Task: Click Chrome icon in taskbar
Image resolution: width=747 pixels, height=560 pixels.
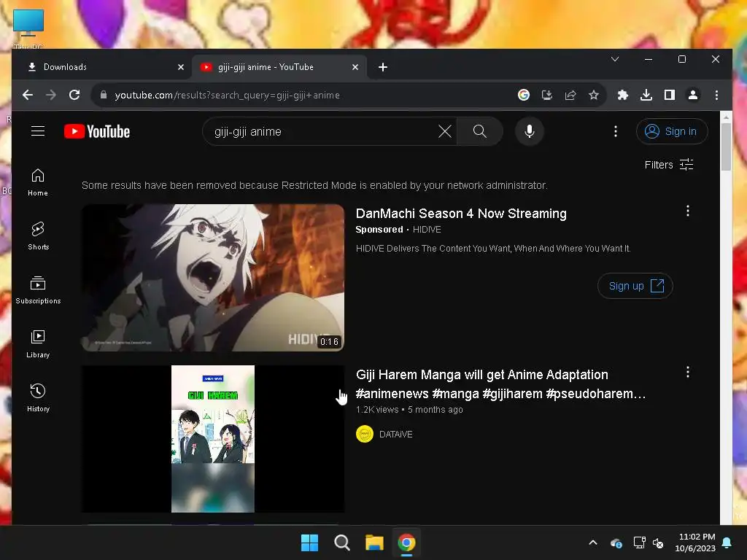Action: pos(406,542)
